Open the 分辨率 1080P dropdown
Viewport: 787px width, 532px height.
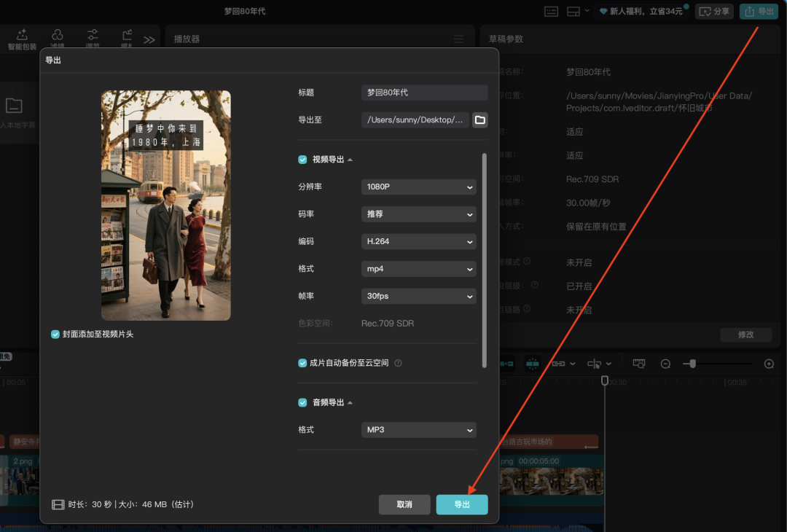click(418, 187)
